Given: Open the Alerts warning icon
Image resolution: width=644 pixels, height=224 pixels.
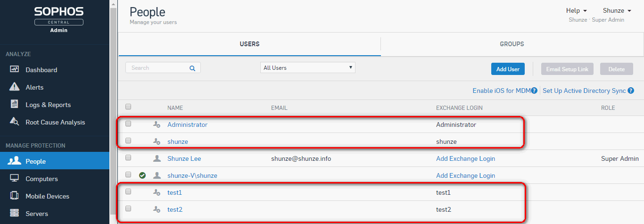Looking at the screenshot, I should point(15,87).
